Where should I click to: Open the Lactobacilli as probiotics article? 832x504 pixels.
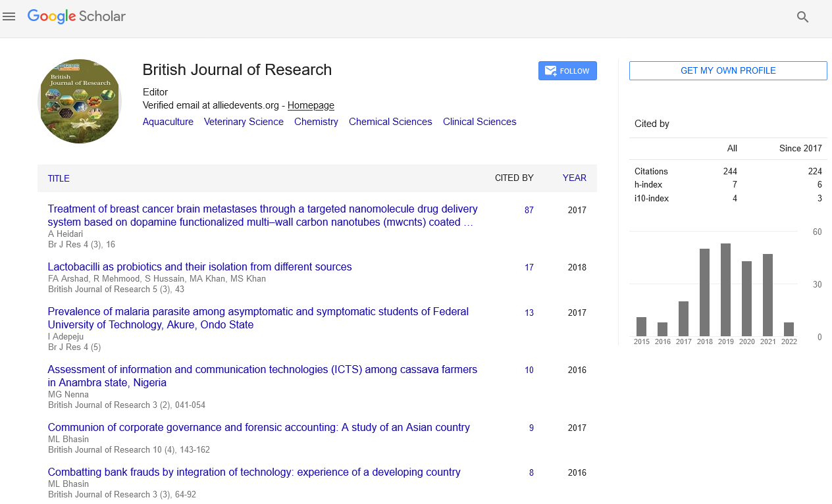point(199,267)
